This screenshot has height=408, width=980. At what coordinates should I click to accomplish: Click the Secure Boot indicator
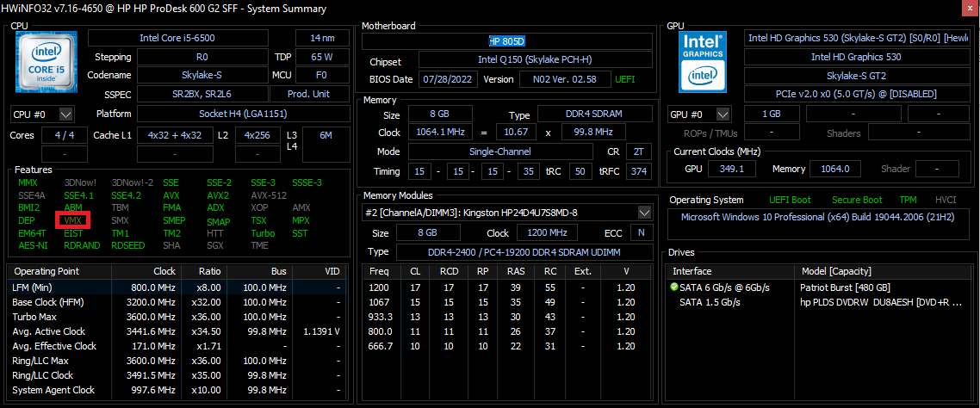[857, 200]
